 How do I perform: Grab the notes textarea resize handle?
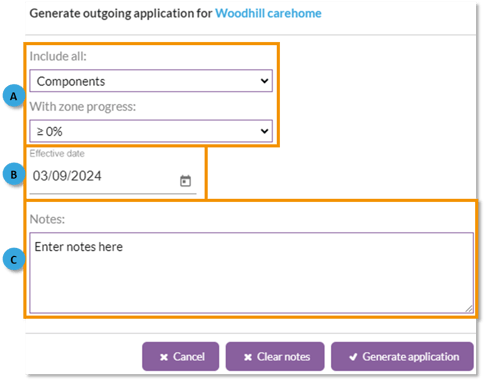pos(469,309)
